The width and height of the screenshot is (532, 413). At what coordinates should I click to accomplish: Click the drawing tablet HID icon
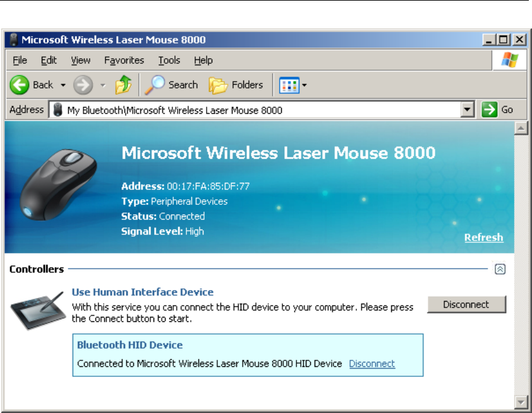[38, 310]
